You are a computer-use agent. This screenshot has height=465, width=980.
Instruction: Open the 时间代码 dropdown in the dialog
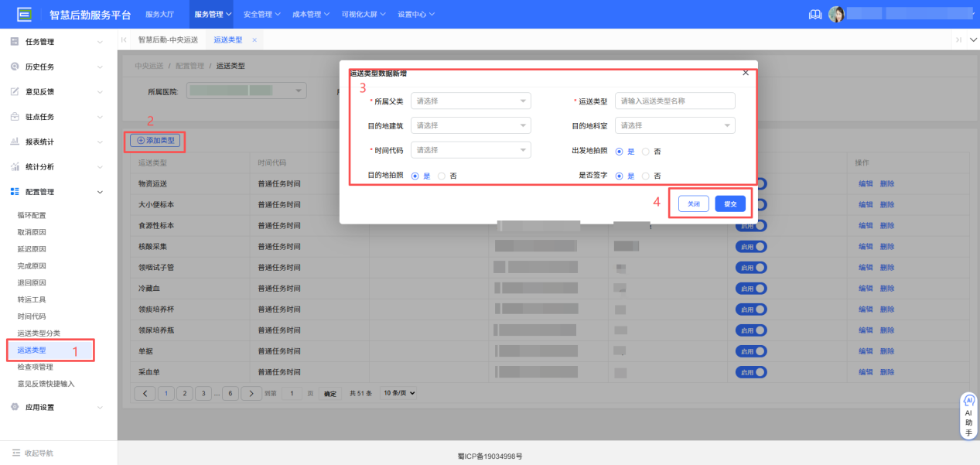click(470, 149)
